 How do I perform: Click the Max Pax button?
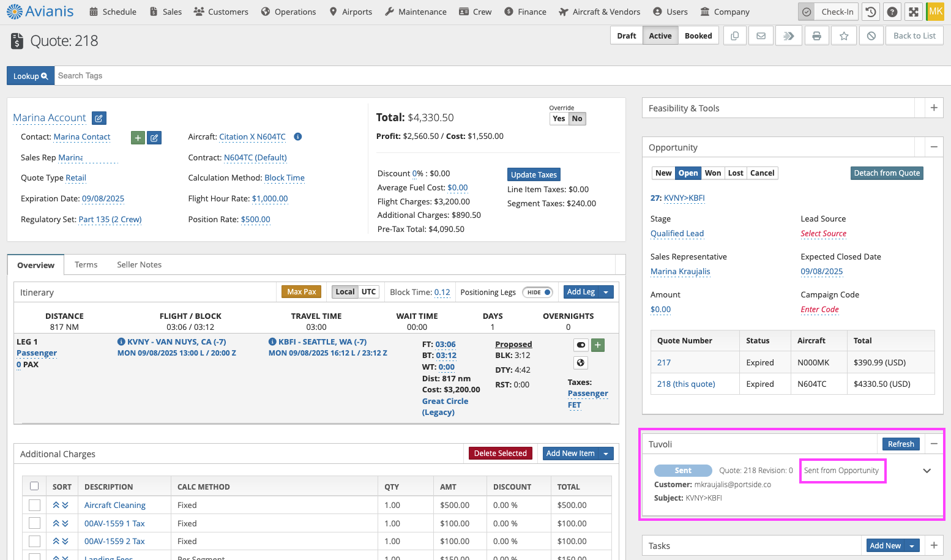(302, 292)
